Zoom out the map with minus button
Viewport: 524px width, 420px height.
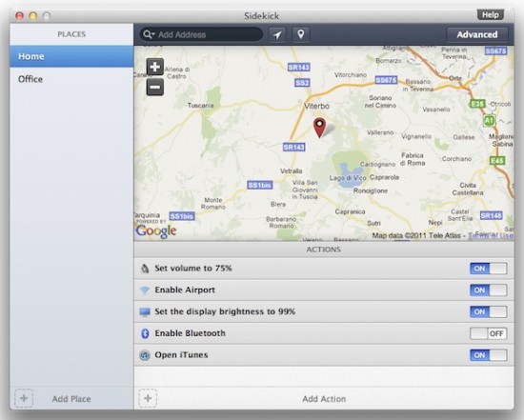point(155,88)
